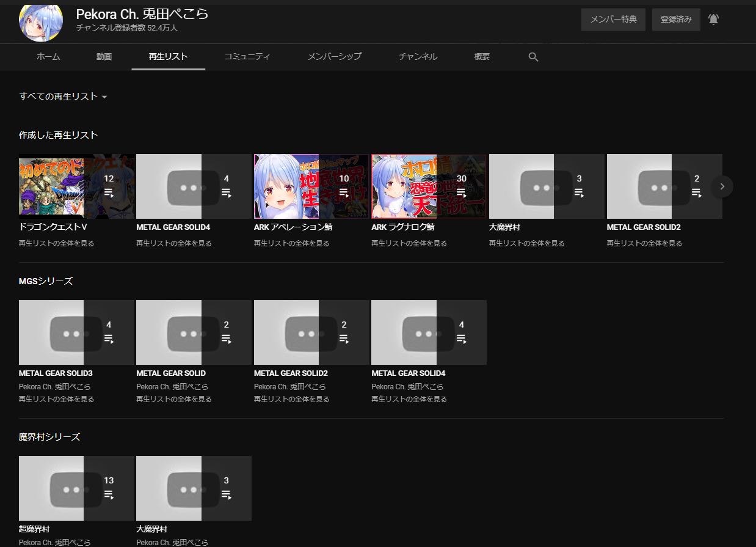Click playlist queue icon on 超魔界村 thumbnail
Image resolution: width=756 pixels, height=547 pixels.
pos(109,494)
